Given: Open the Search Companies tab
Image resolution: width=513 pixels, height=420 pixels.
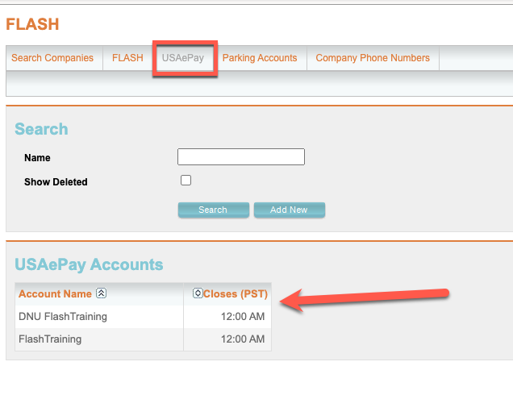Looking at the screenshot, I should [52, 58].
